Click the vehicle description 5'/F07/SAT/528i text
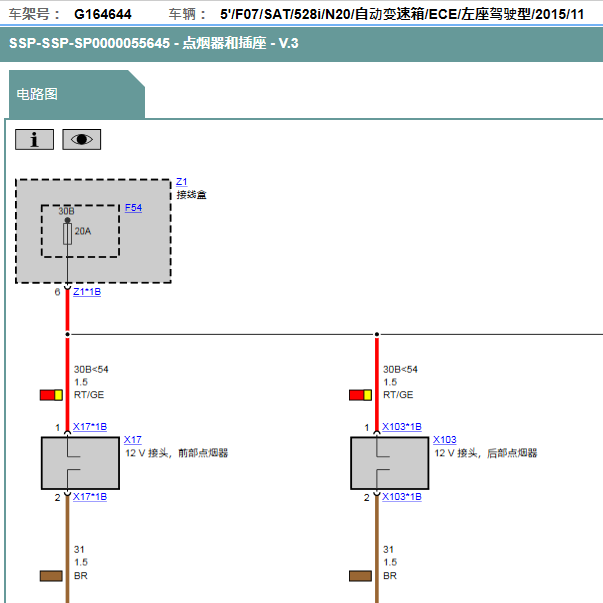This screenshot has width=603, height=603. click(402, 15)
